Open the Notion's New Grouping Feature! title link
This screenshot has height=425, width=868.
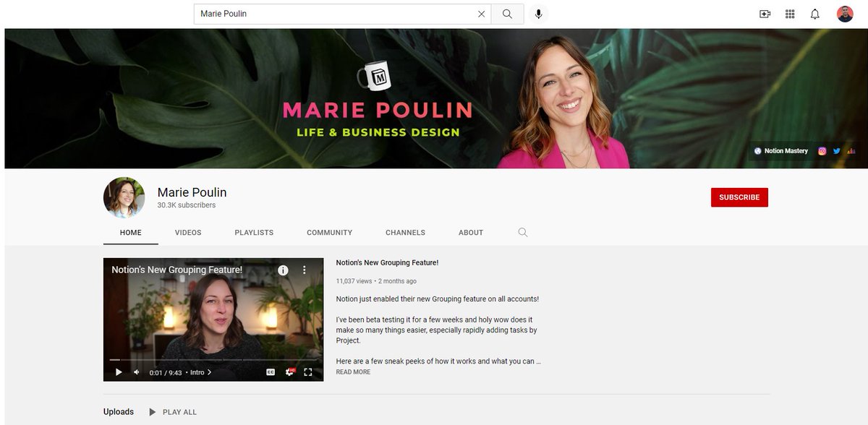[x=387, y=263]
